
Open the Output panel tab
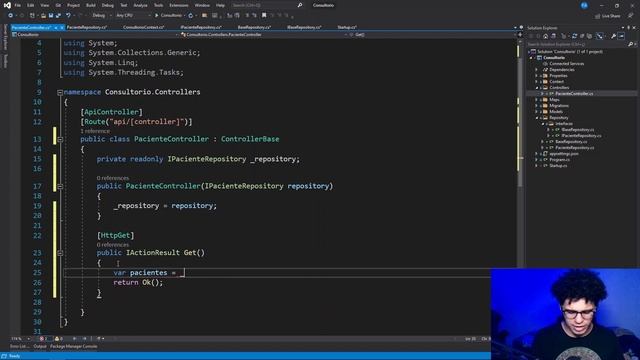pyautogui.click(x=40, y=347)
